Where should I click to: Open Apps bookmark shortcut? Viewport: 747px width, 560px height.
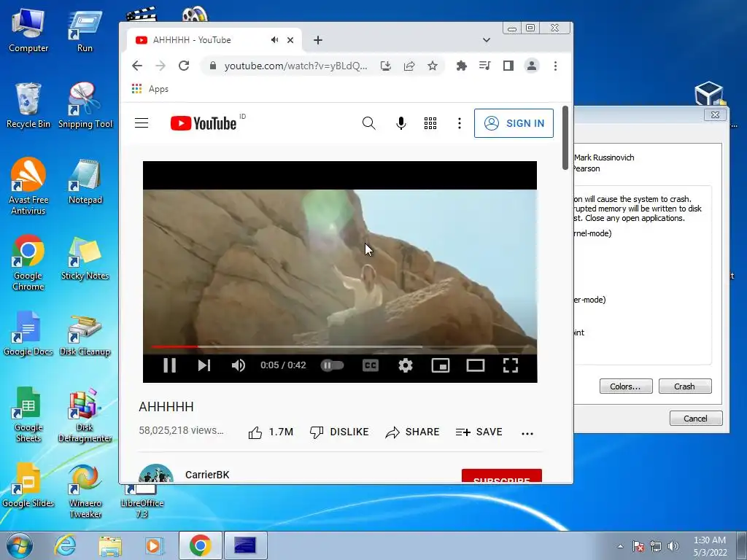point(150,89)
